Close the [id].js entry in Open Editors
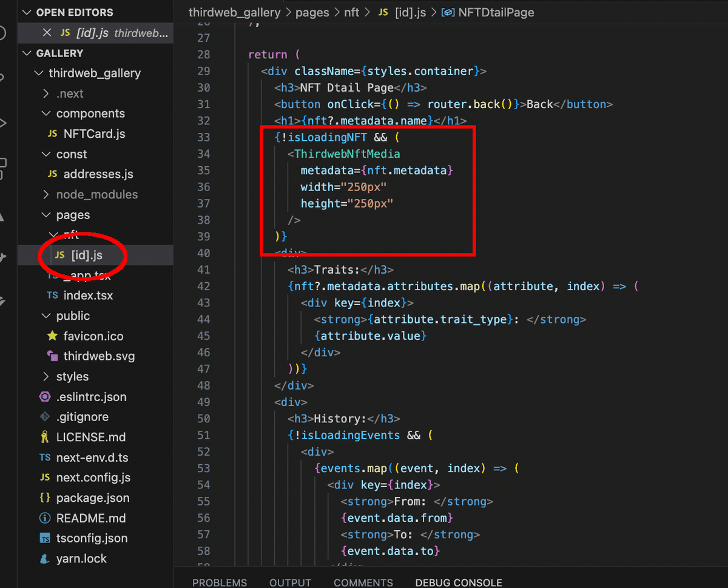Screen dimensions: 728x588 coord(47,33)
